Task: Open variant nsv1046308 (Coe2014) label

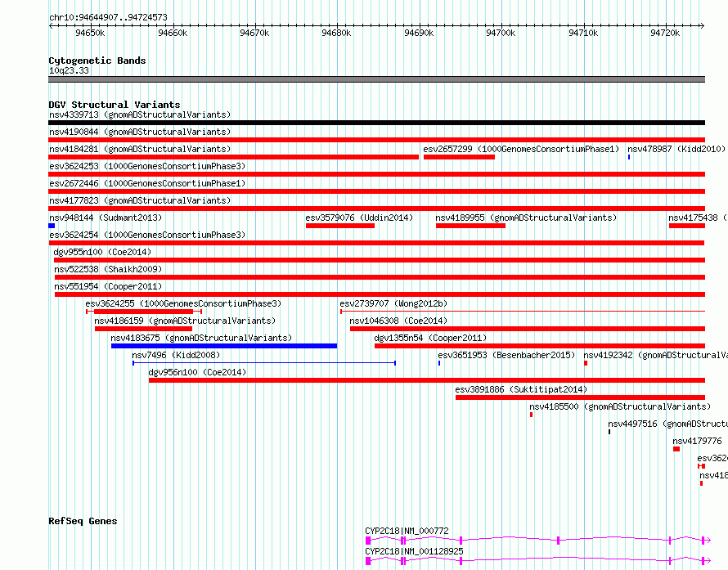Action: (x=398, y=321)
